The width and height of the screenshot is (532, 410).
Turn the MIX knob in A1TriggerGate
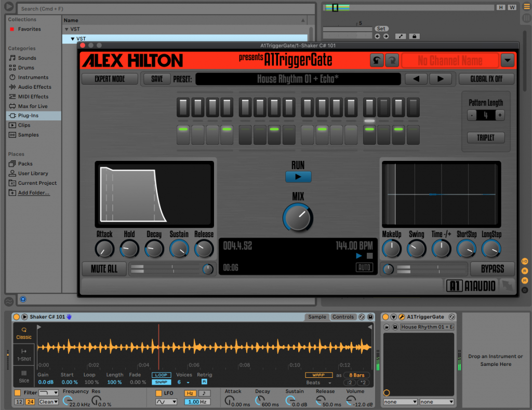pos(298,218)
